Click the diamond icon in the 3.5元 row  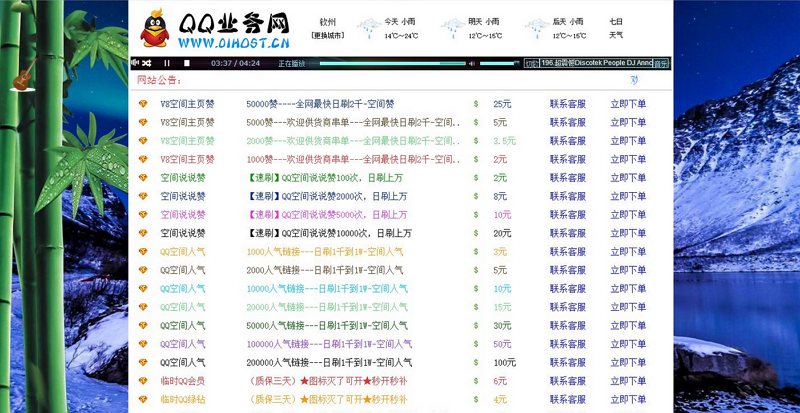tap(143, 140)
